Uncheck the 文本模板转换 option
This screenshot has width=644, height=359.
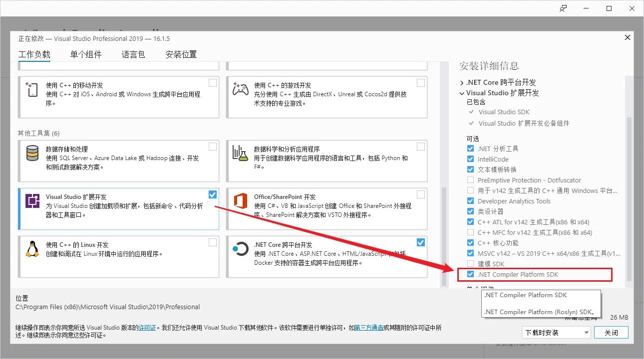tap(470, 170)
